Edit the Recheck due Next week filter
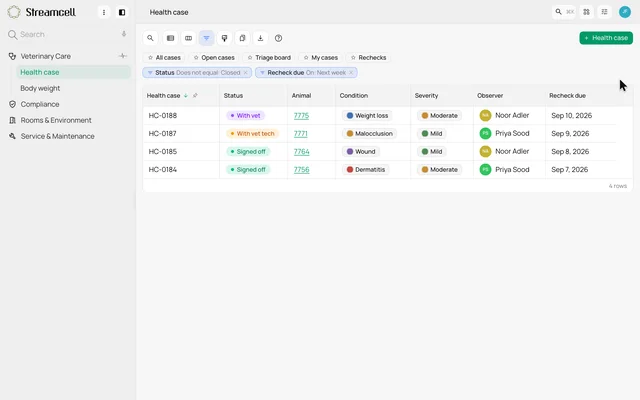 coord(306,73)
